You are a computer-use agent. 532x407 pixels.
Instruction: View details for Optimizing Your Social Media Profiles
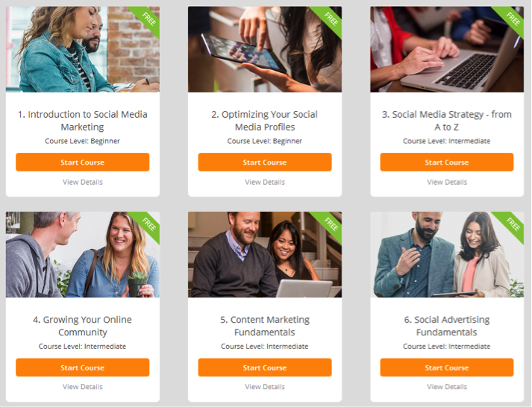[x=265, y=182]
